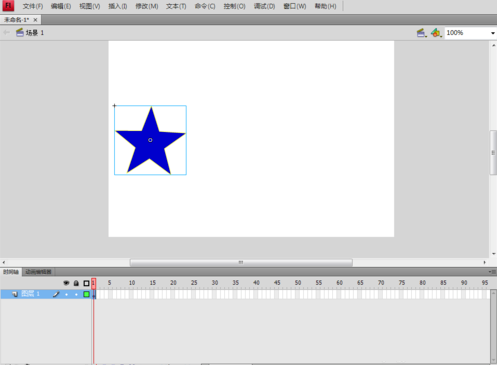Click frame 25 on the timeline ruler
Screen dimensions: 497x365
[x=194, y=283]
